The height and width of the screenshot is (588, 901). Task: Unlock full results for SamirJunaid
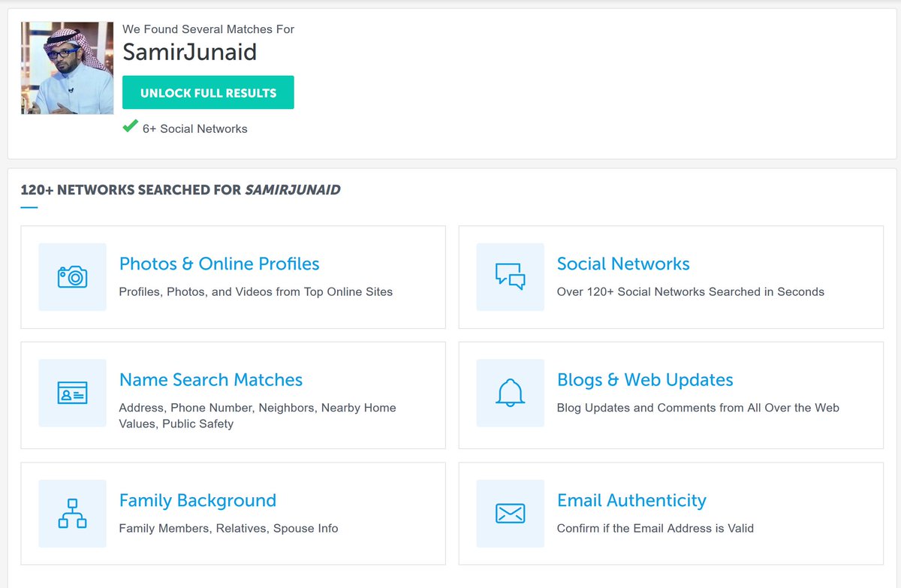[208, 92]
